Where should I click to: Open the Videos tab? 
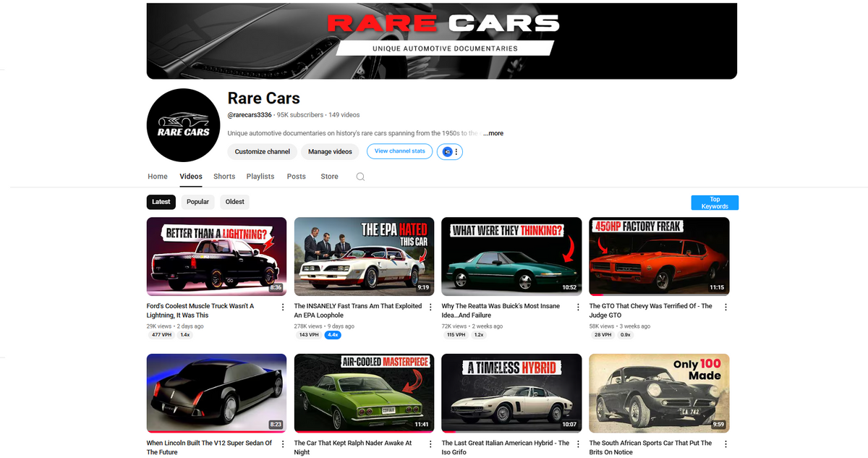point(191,177)
